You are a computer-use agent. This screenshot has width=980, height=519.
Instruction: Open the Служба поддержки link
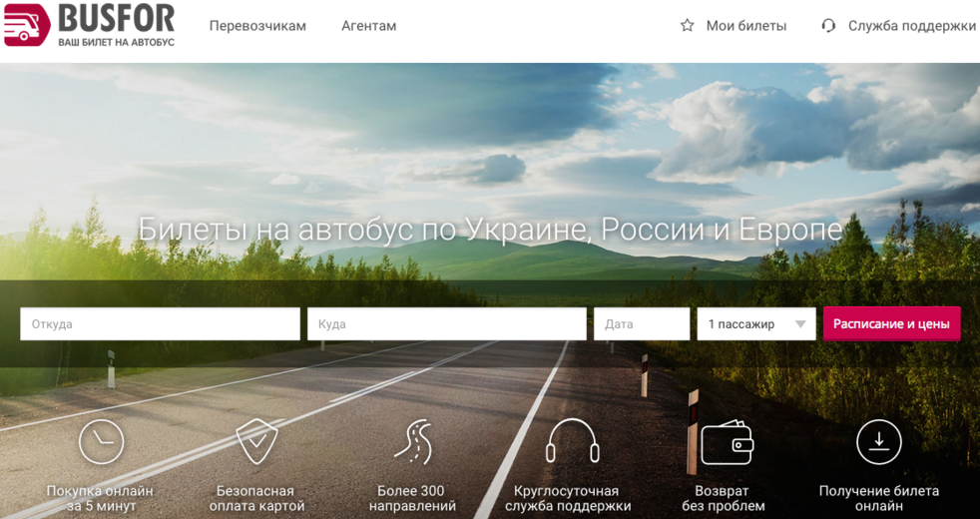pos(911,26)
